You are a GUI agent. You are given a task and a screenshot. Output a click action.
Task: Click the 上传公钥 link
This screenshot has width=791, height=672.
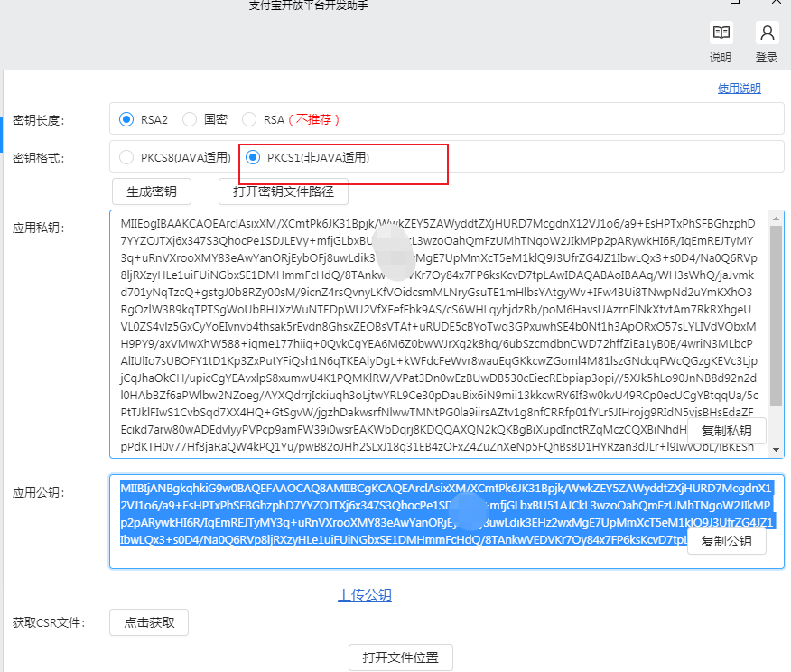click(x=365, y=595)
